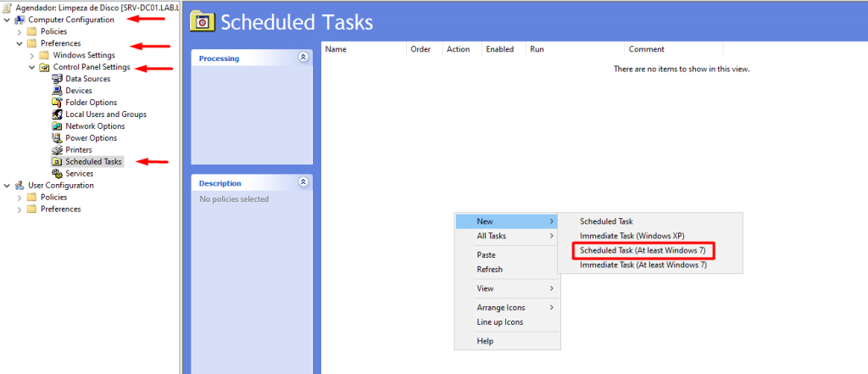868x374 pixels.
Task: Click the Folder Options icon
Action: pos(58,103)
